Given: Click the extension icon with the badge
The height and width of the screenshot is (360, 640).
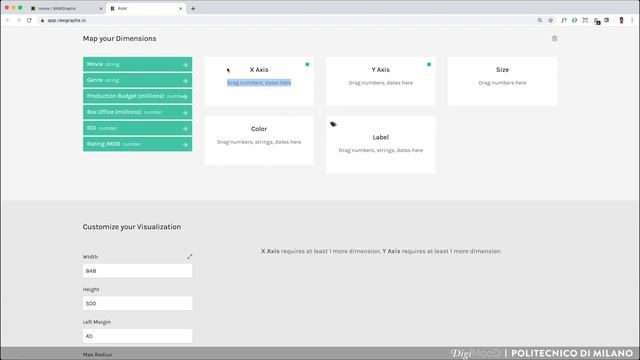Looking at the screenshot, I should [597, 21].
